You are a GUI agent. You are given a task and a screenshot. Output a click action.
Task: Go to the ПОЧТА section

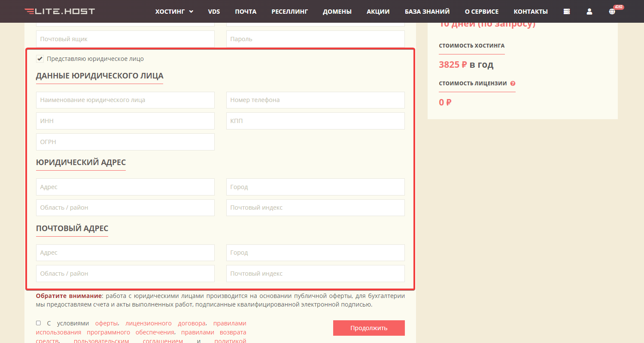coord(246,12)
